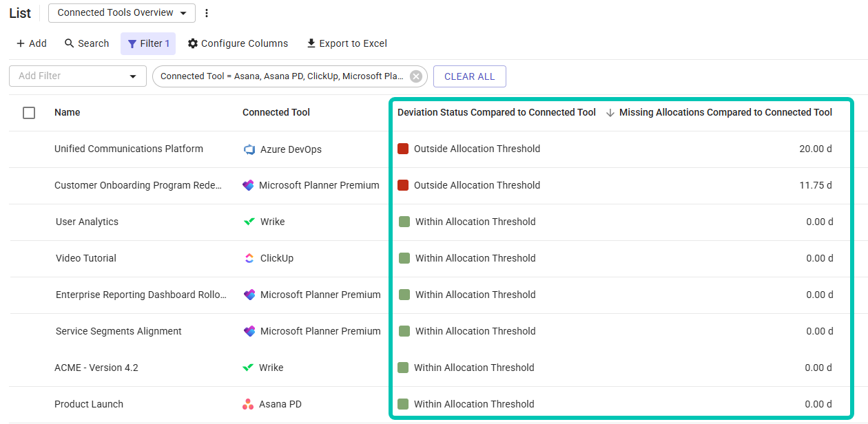Sort by the Name column header

(x=68, y=112)
